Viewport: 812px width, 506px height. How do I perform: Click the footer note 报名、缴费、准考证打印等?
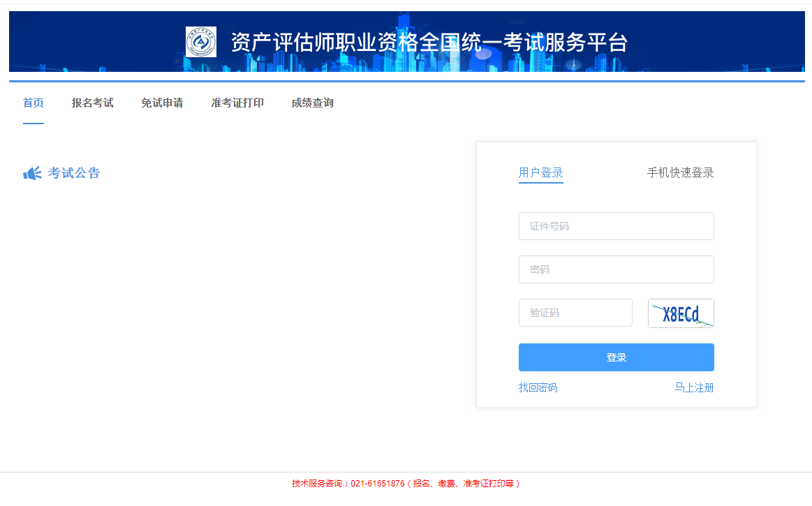(x=464, y=484)
